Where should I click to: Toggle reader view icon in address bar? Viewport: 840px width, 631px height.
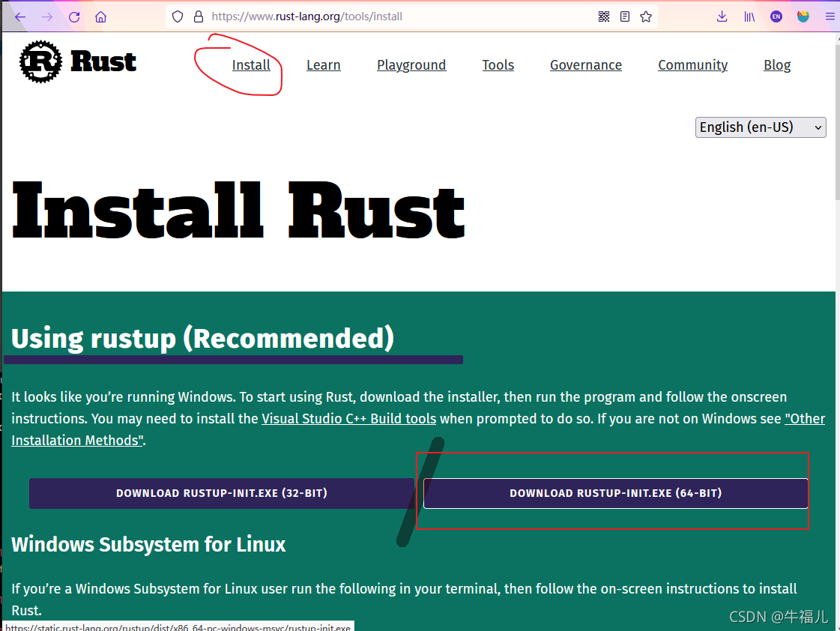pos(625,16)
